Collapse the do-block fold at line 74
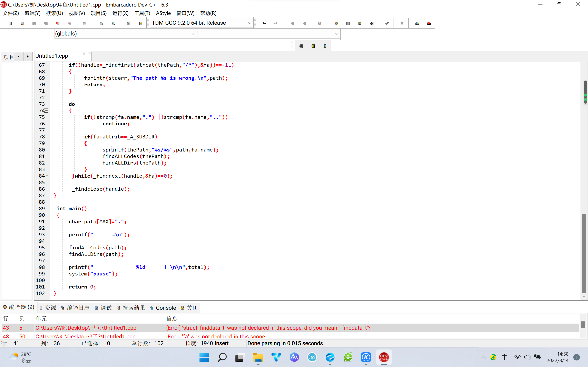 tap(47, 111)
